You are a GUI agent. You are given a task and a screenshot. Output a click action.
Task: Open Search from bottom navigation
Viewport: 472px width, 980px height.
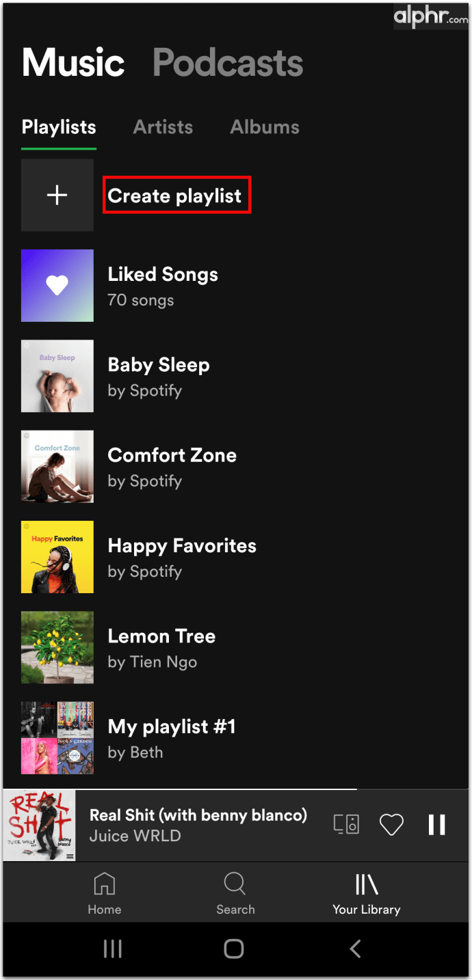click(x=235, y=893)
